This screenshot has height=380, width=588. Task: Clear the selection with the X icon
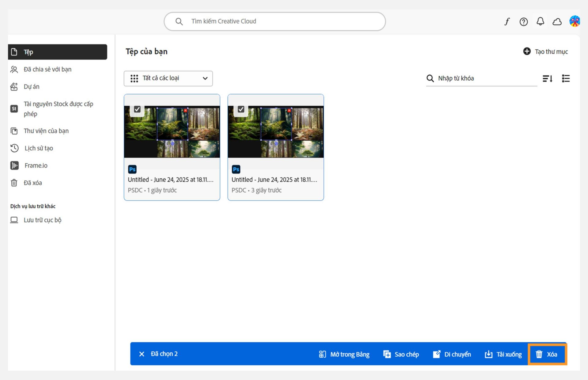tap(141, 354)
